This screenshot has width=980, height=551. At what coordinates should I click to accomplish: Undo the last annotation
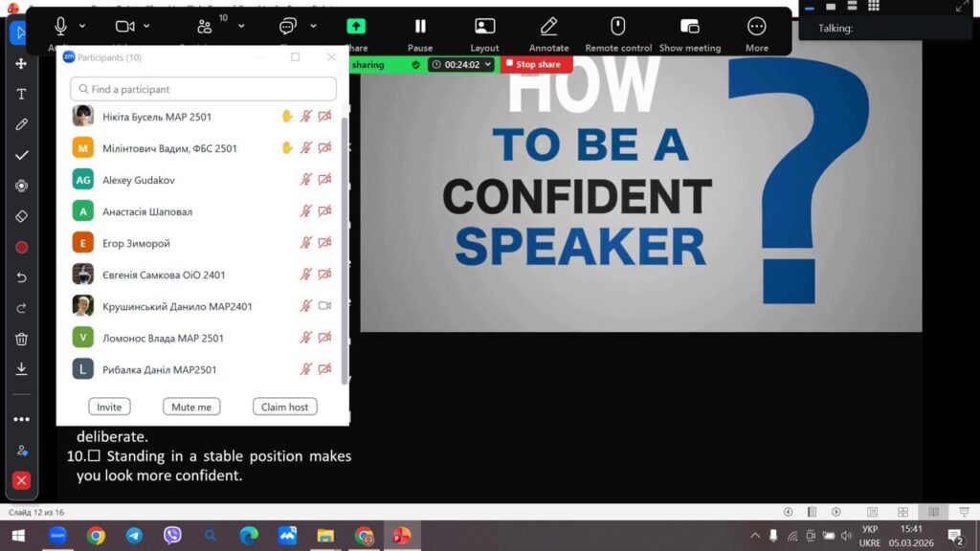click(21, 277)
